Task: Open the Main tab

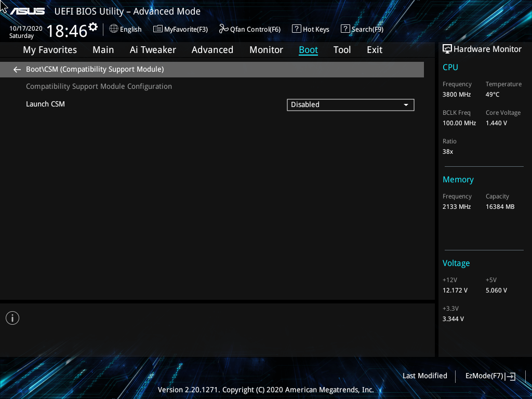Action: [103, 50]
